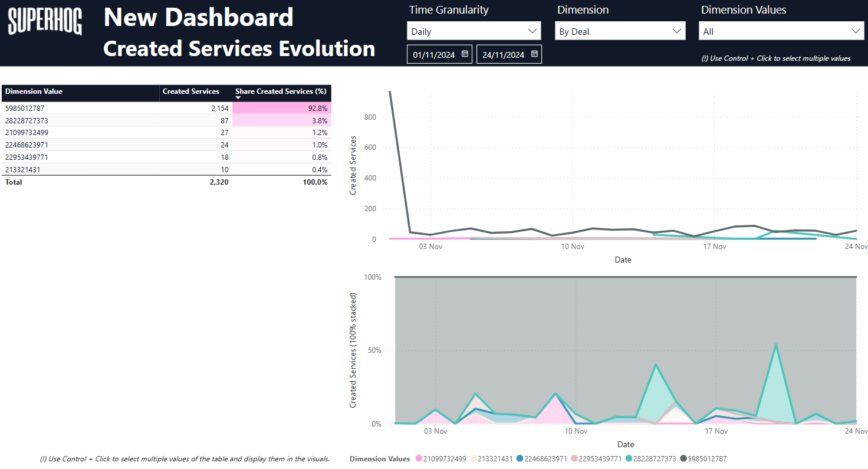Screen dimensions: 868x469
Task: Sort by Created Services column header
Action: coord(190,91)
